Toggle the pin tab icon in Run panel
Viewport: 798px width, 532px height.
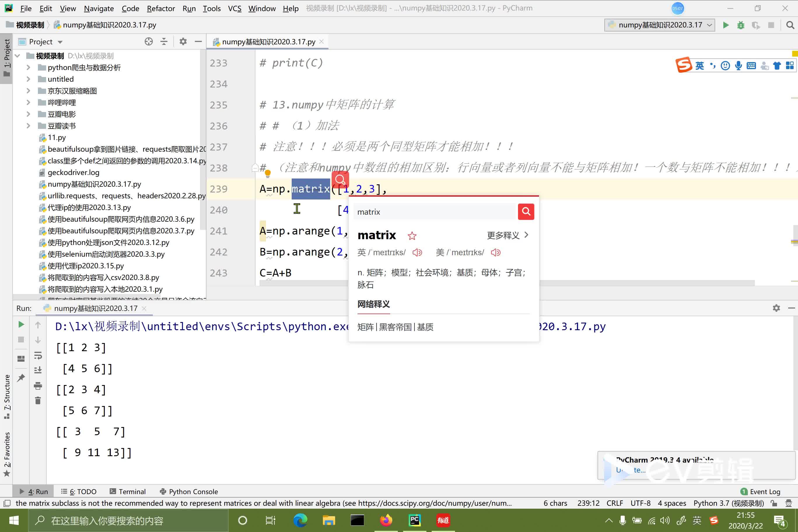click(x=21, y=378)
